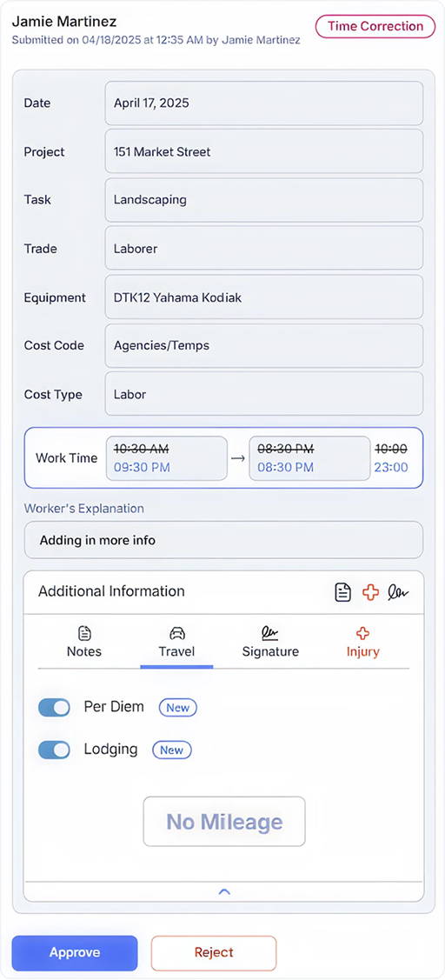The width and height of the screenshot is (445, 980).
Task: Click the notepad icon above Notes
Action: (x=84, y=633)
